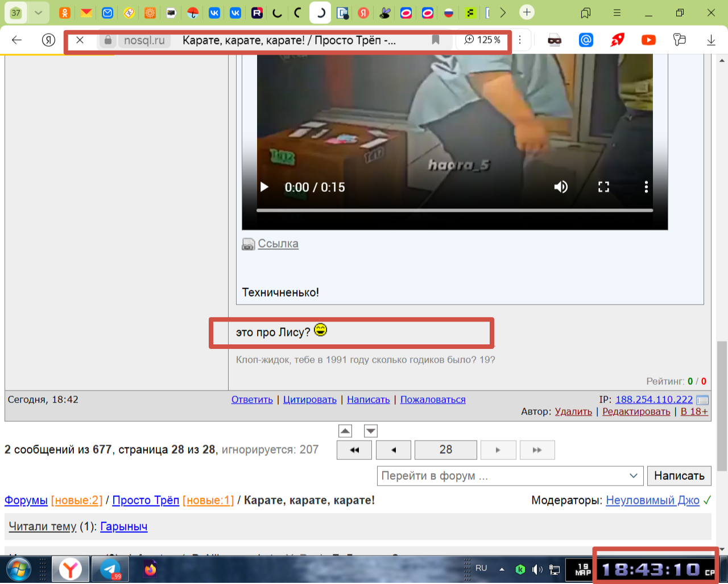Click the video progress bar
Viewport: 728px width, 584px height.
(x=454, y=211)
